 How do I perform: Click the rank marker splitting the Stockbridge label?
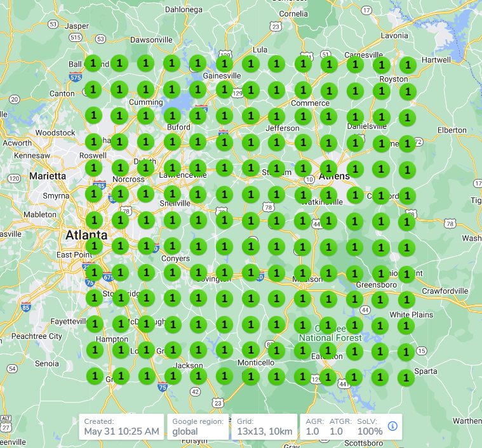121,298
